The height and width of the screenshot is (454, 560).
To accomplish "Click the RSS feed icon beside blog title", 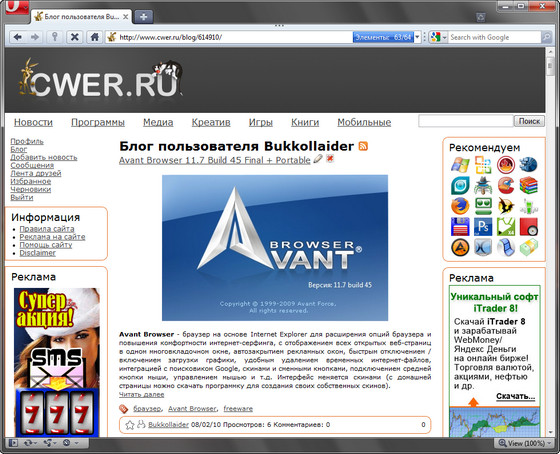I will click(363, 146).
